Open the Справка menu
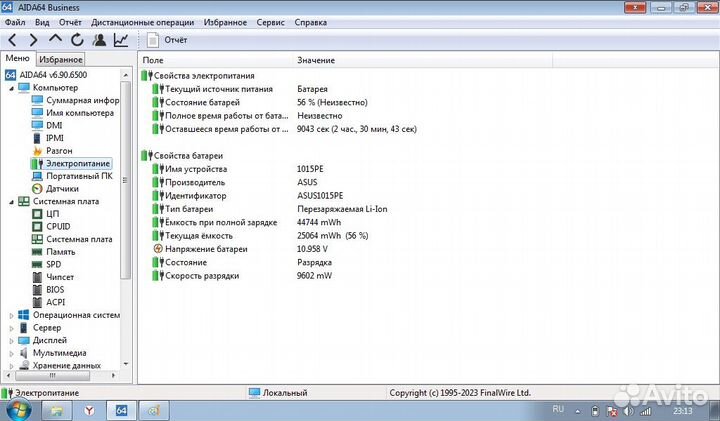The height and width of the screenshot is (421, 720). click(311, 22)
